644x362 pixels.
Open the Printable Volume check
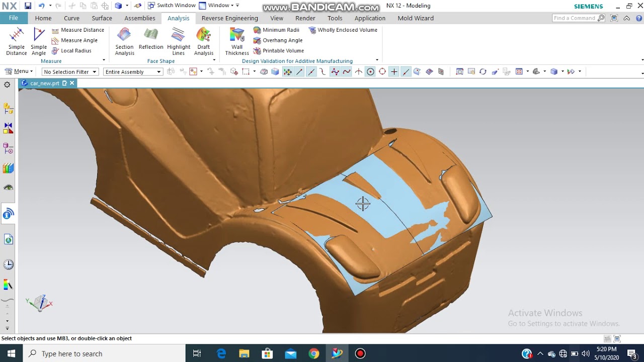pyautogui.click(x=279, y=51)
